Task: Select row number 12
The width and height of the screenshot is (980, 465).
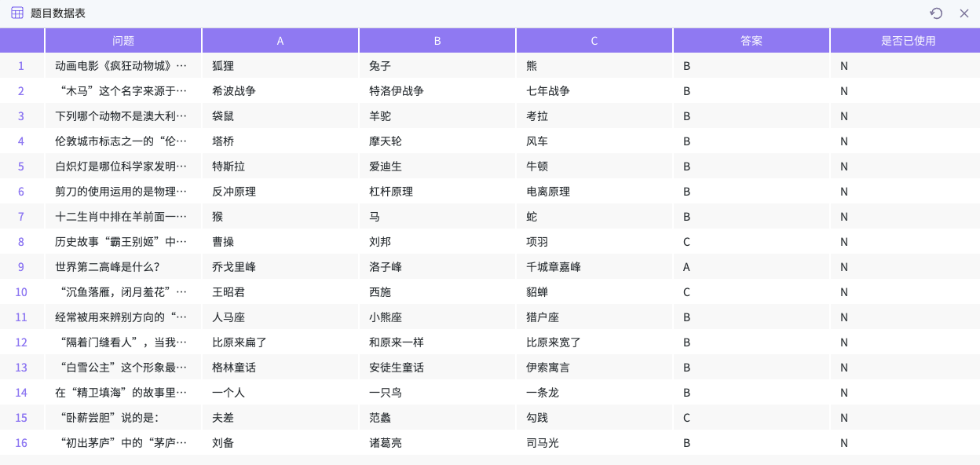Action: pyautogui.click(x=21, y=342)
